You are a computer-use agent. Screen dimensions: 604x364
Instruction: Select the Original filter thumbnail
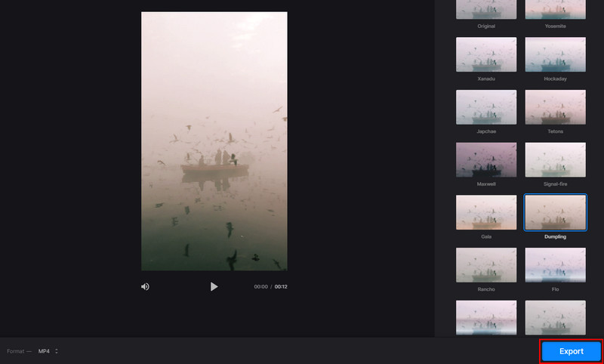tap(486, 10)
